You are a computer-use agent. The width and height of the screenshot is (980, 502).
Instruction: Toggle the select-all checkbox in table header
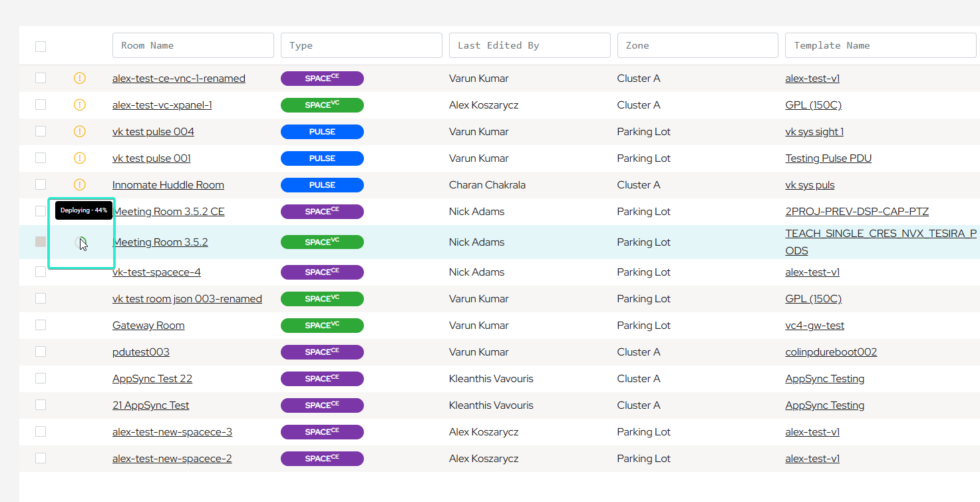pos(41,47)
